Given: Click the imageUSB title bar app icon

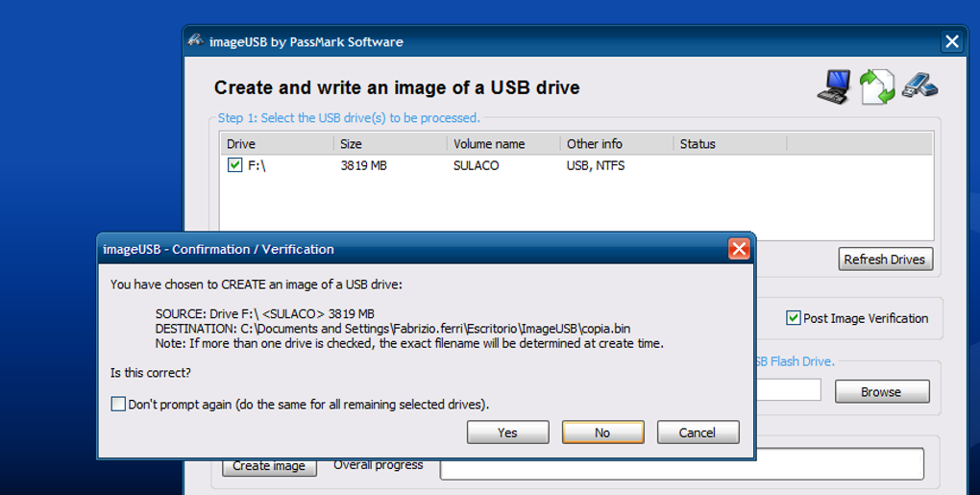Looking at the screenshot, I should pos(196,41).
